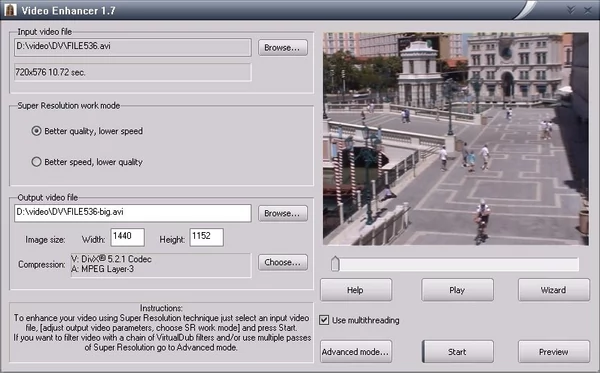The height and width of the screenshot is (373, 600).
Task: Open compression codec Choose dialog
Action: pyautogui.click(x=283, y=262)
